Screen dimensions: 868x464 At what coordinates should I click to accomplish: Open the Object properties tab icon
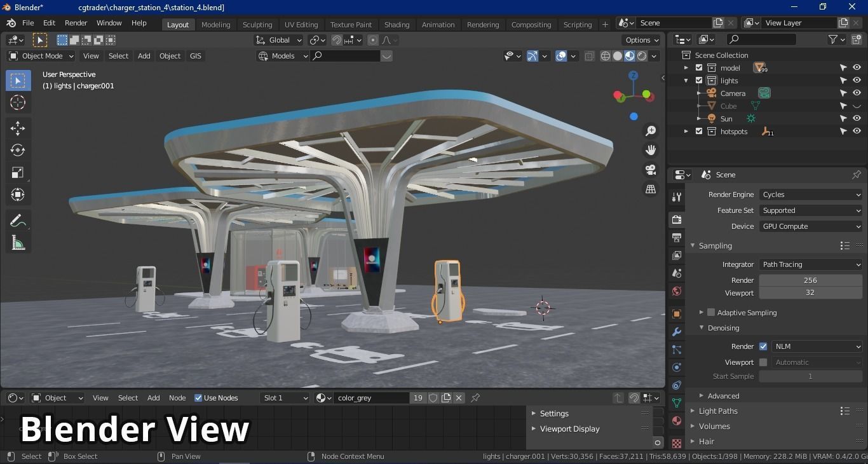click(x=677, y=314)
